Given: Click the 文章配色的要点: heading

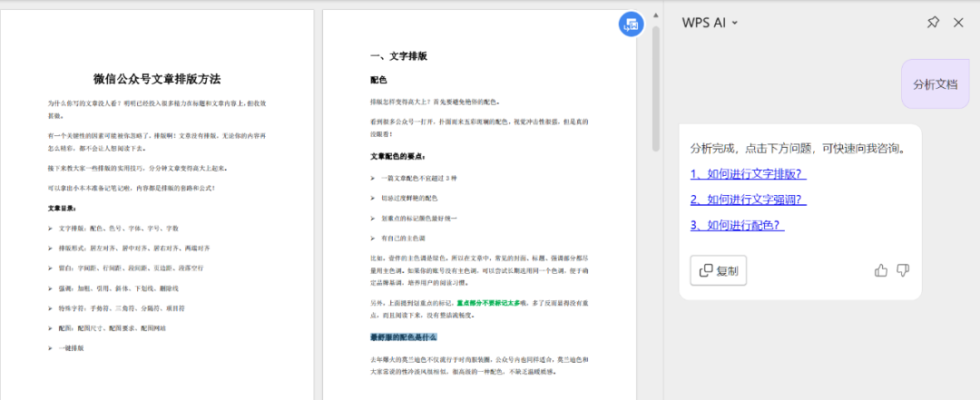Looking at the screenshot, I should coord(398,156).
